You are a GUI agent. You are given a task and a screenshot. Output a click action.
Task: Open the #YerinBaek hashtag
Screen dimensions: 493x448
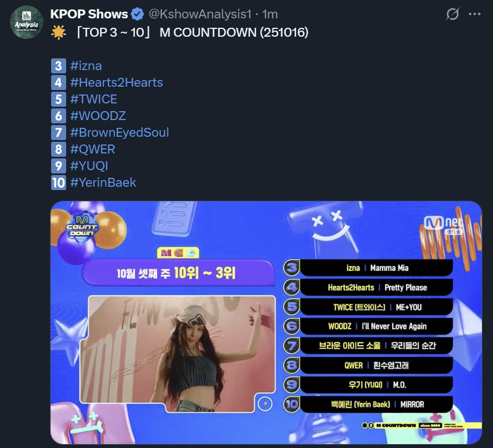pos(103,183)
